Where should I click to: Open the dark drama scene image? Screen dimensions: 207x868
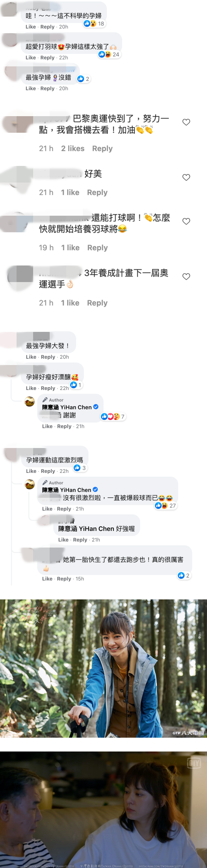point(103,810)
